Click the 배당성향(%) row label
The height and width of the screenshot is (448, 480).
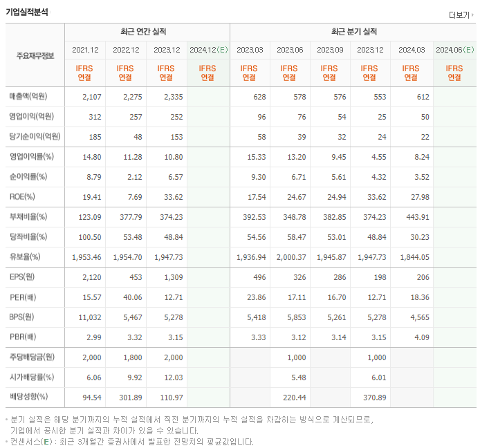tap(28, 397)
